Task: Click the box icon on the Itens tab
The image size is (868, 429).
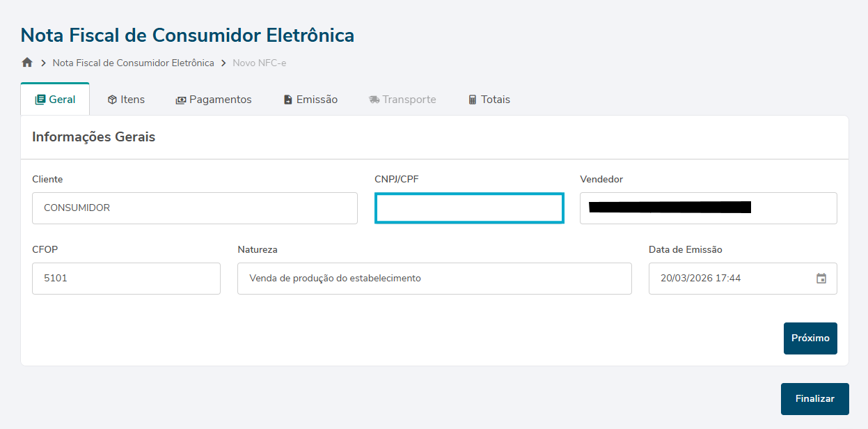Action: (x=112, y=100)
